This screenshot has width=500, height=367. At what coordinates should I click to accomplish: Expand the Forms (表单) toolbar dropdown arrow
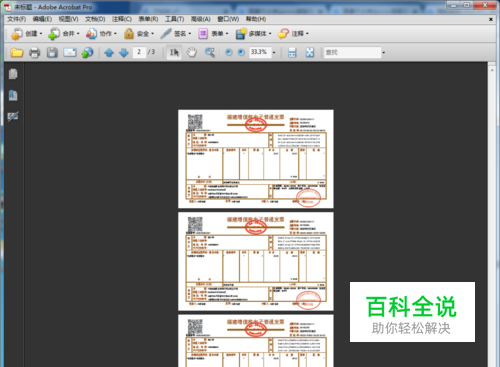pos(227,34)
